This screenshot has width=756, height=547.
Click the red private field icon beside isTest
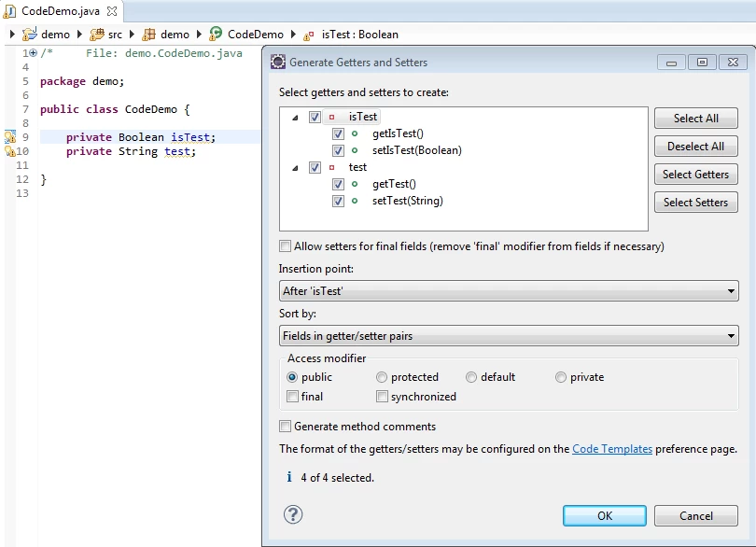coord(331,118)
